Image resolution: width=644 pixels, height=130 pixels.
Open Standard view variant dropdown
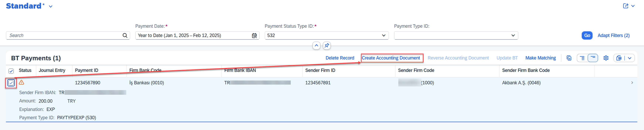tap(51, 6)
